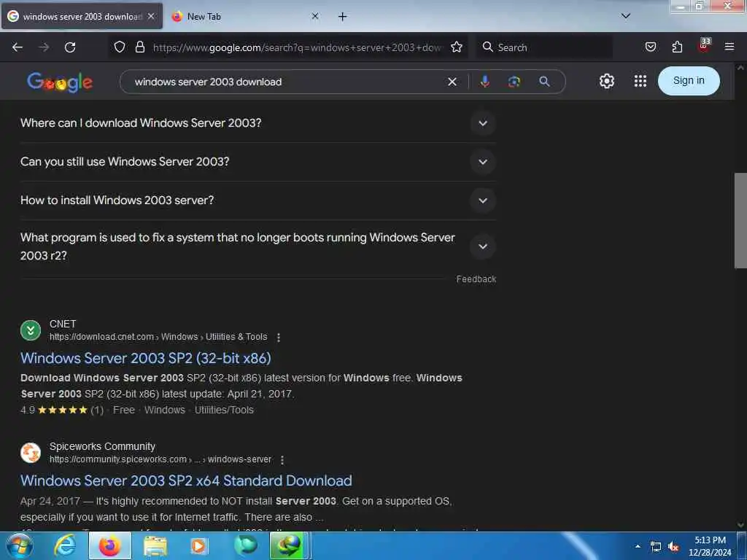Open Windows Media Player from taskbar
The width and height of the screenshot is (747, 560).
tap(198, 545)
